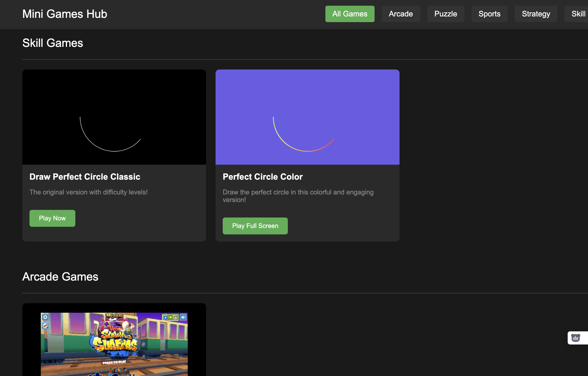Open the Subway Surfers settings gear icon

[45, 317]
